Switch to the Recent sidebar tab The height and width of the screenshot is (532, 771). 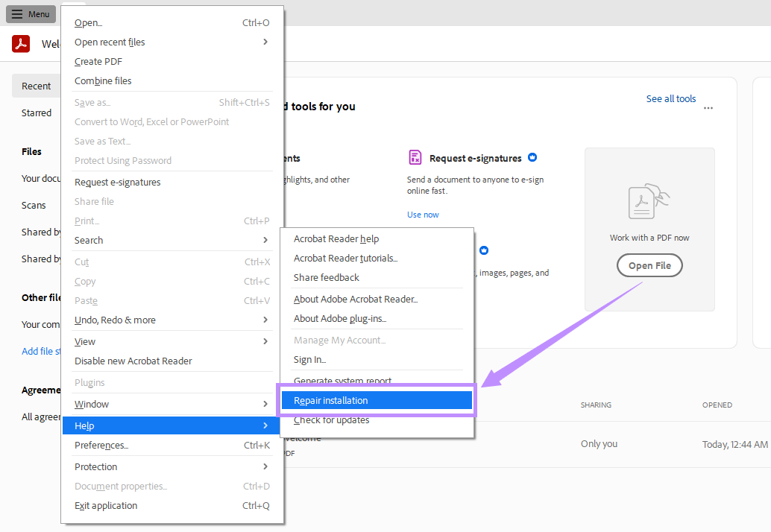pyautogui.click(x=36, y=86)
